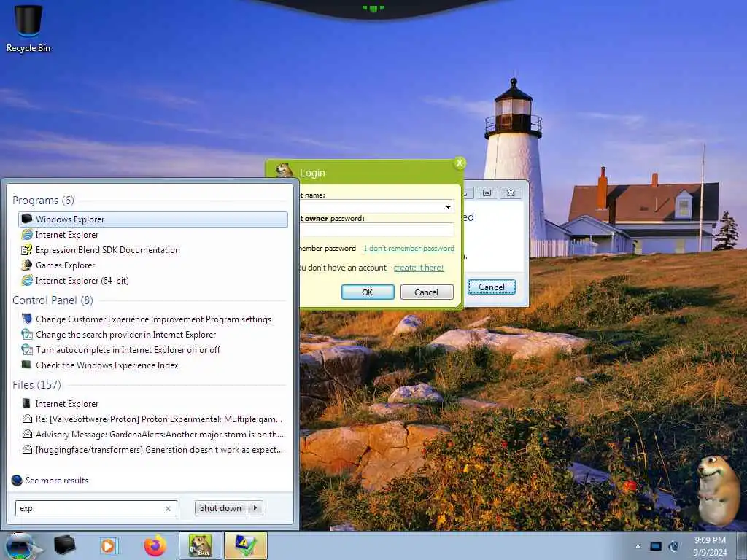Open Internet Explorer file result under Files

[x=66, y=404]
